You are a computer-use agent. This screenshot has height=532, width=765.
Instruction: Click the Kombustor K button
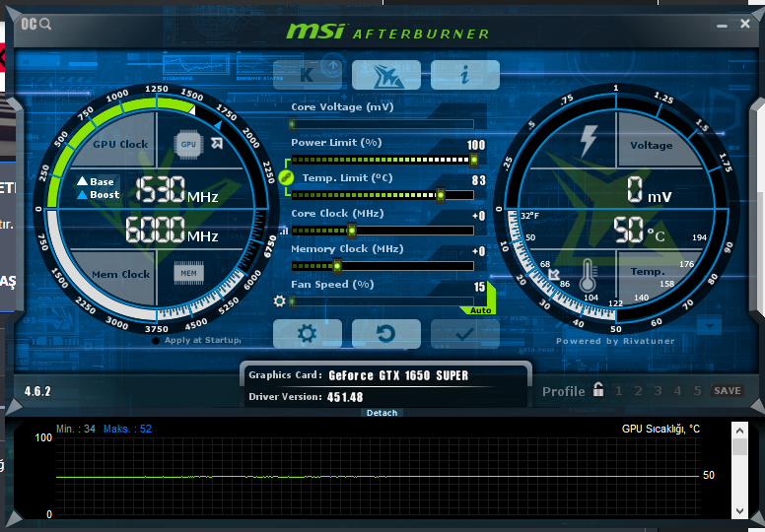[x=308, y=75]
